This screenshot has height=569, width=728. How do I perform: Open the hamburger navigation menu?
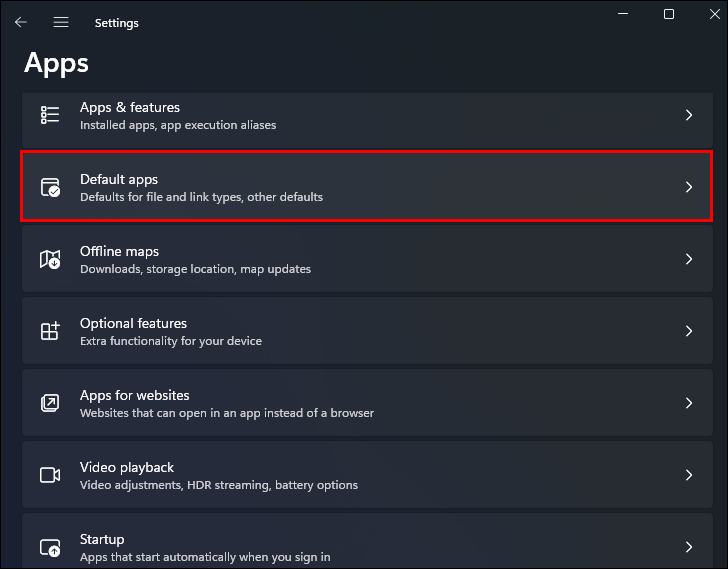point(61,22)
